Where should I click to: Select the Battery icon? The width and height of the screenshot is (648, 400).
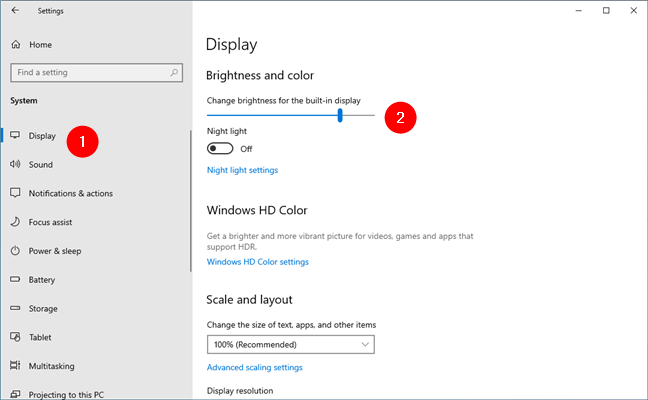click(x=15, y=280)
